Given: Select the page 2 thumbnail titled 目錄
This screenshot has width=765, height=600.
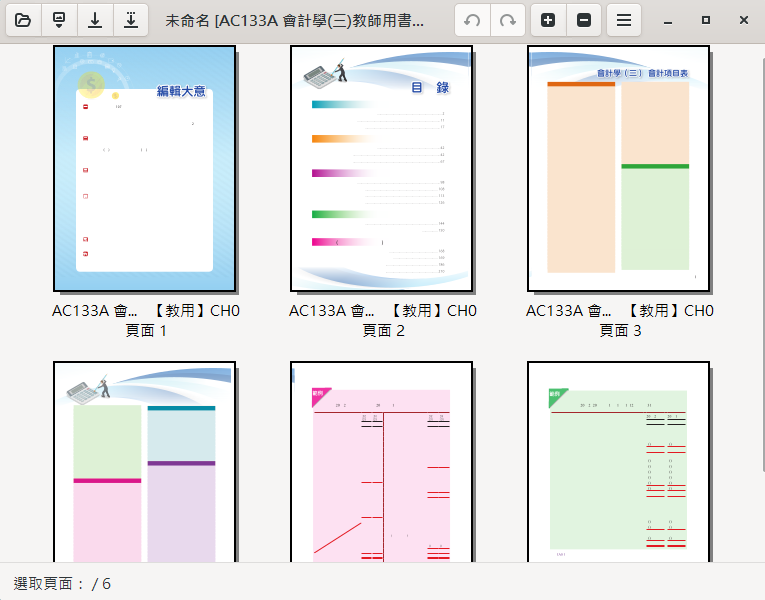Looking at the screenshot, I should (x=381, y=168).
